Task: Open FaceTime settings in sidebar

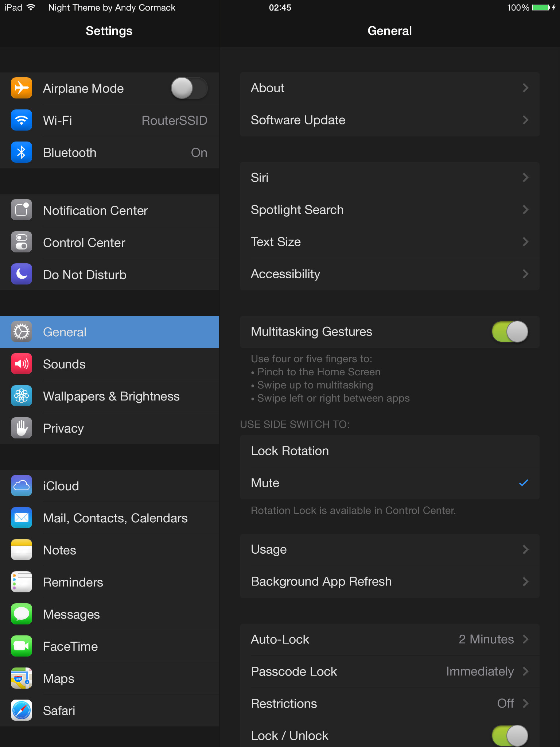Action: [x=109, y=646]
